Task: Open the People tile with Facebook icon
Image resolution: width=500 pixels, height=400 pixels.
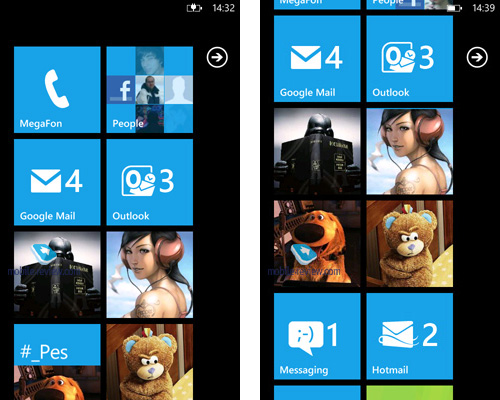Action: click(150, 90)
